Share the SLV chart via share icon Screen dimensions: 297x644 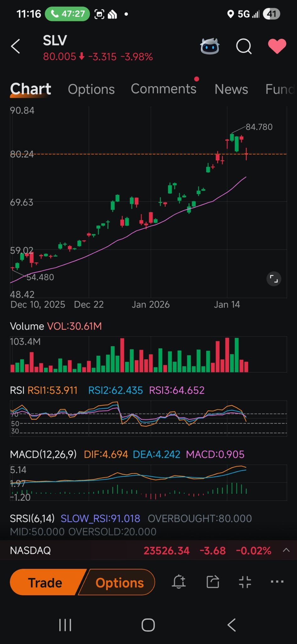[x=213, y=582]
